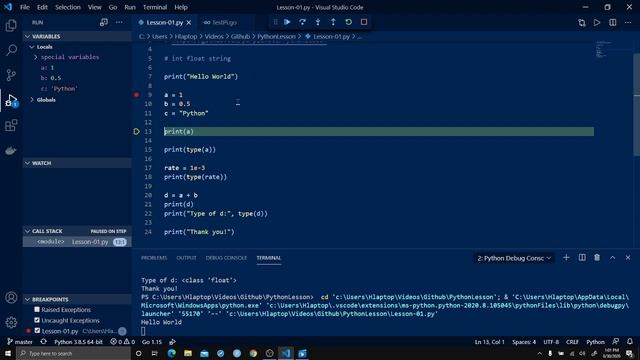Change CRLF end of line sequence
The width and height of the screenshot is (640, 360).
pyautogui.click(x=572, y=342)
